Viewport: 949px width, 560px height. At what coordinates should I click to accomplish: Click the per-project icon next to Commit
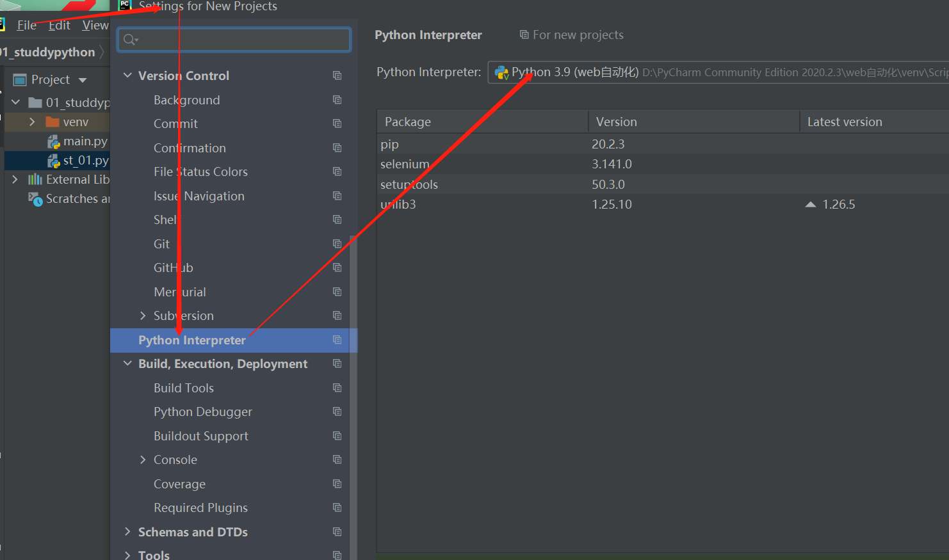click(337, 124)
